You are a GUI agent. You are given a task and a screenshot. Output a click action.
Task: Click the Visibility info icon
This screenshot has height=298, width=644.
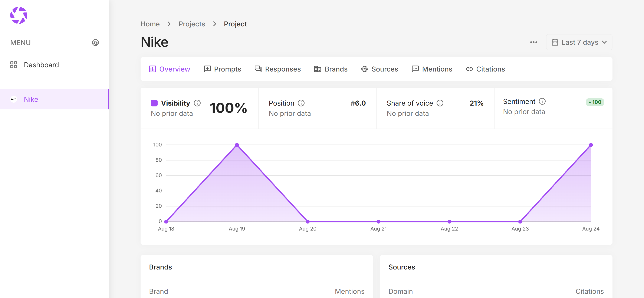pyautogui.click(x=197, y=103)
